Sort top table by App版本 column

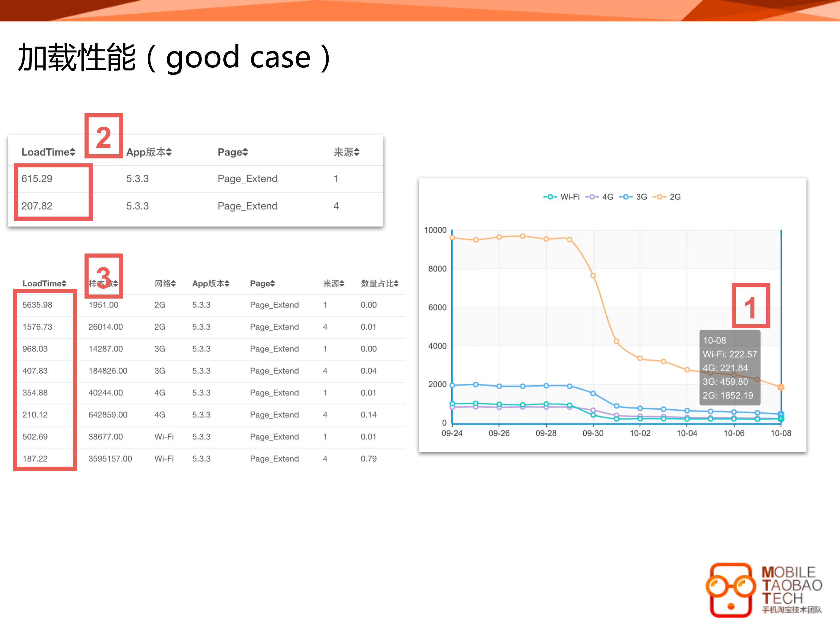pos(149,152)
